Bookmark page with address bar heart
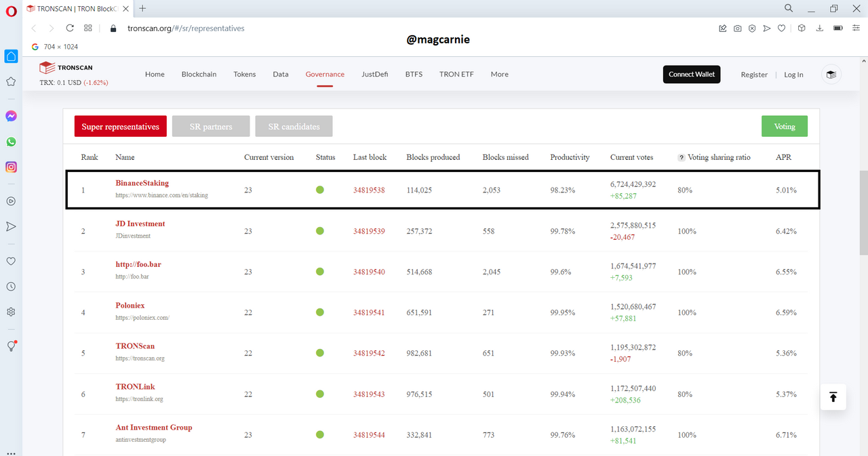The width and height of the screenshot is (868, 456). [782, 28]
